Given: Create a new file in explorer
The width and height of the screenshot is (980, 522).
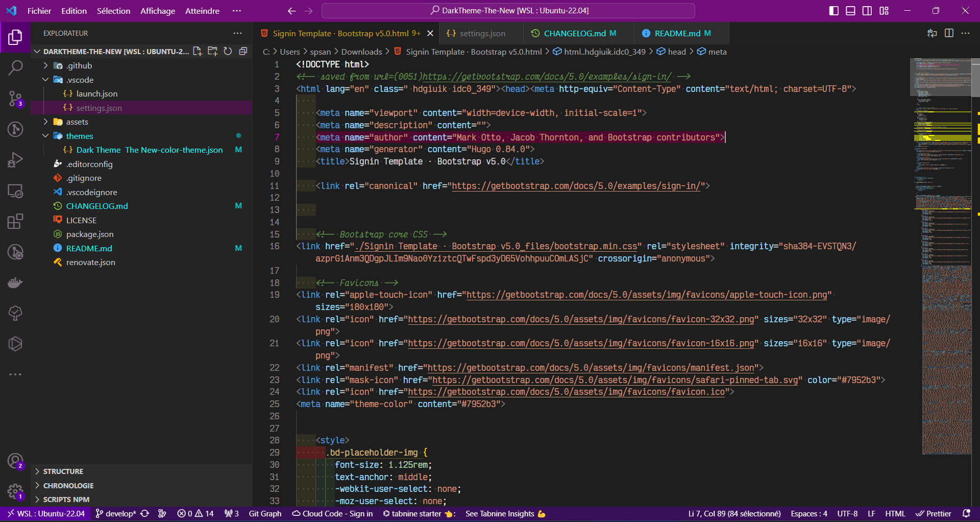Looking at the screenshot, I should (198, 51).
